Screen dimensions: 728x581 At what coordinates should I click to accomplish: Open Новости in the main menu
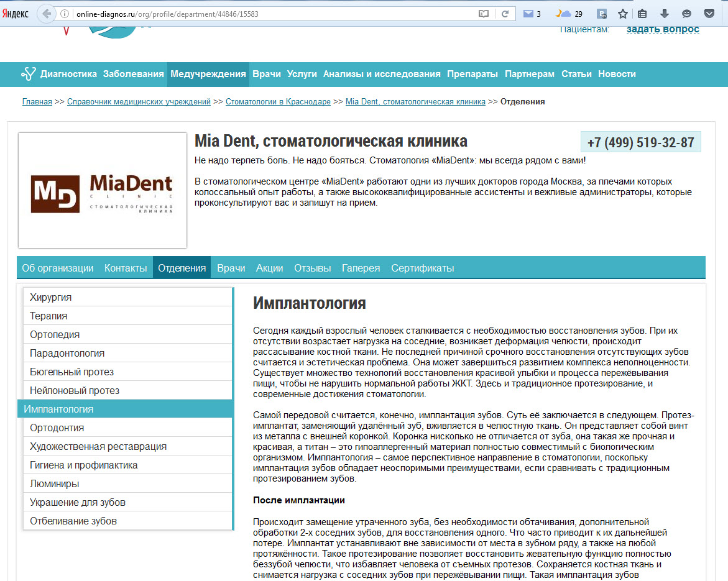[x=617, y=74]
